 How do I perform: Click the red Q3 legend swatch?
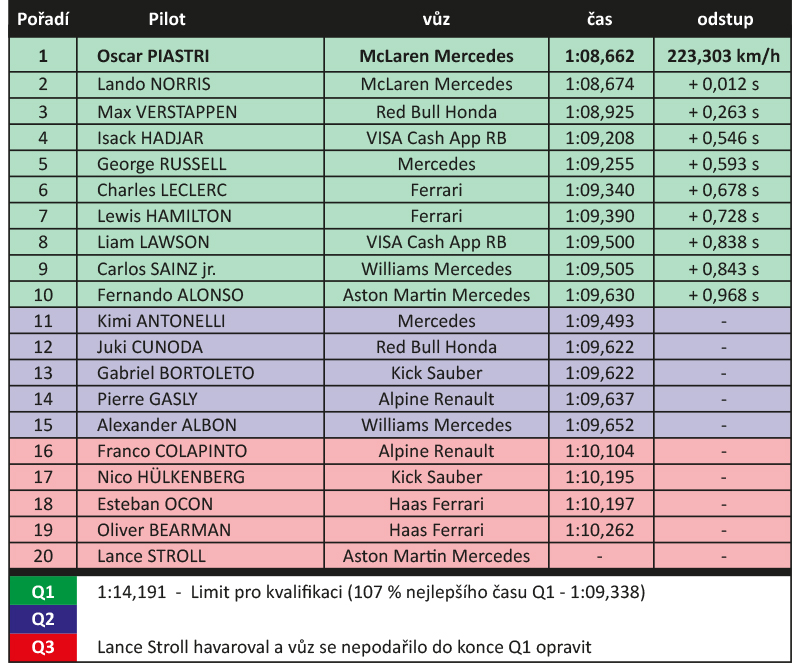tap(43, 647)
